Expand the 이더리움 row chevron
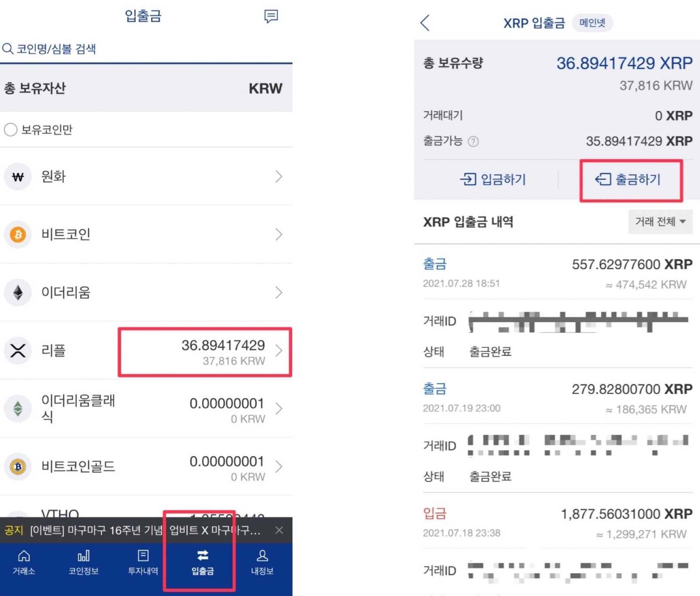 (279, 293)
